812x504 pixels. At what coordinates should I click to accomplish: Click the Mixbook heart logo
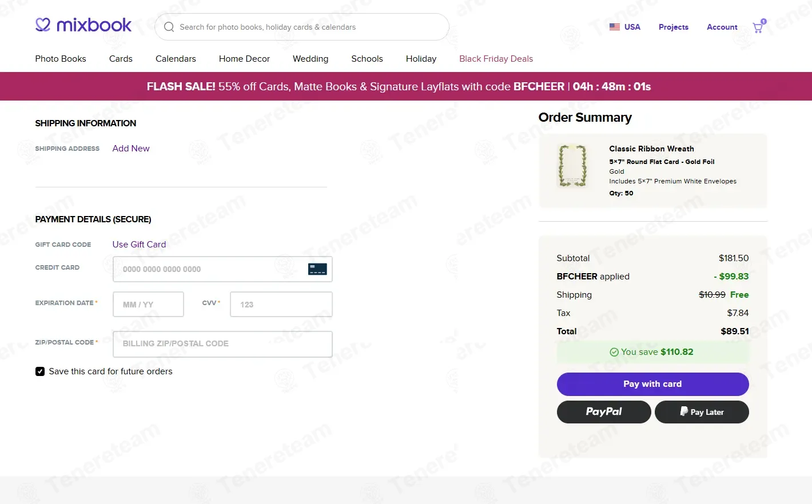point(43,25)
